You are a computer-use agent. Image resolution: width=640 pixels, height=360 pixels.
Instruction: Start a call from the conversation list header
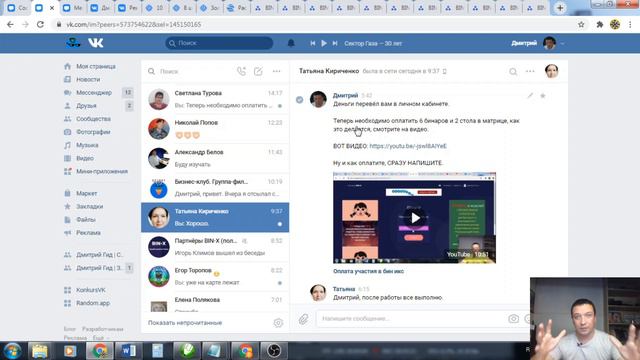[242, 71]
